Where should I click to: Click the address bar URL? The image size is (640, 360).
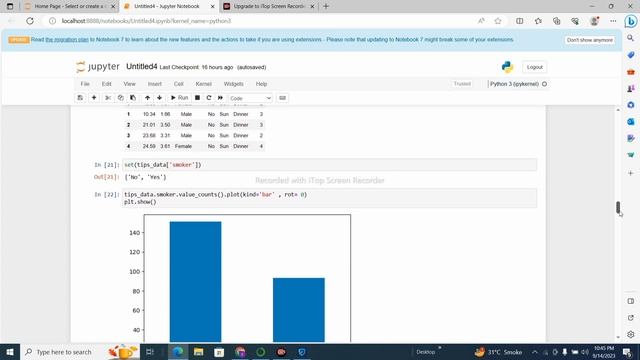point(146,21)
